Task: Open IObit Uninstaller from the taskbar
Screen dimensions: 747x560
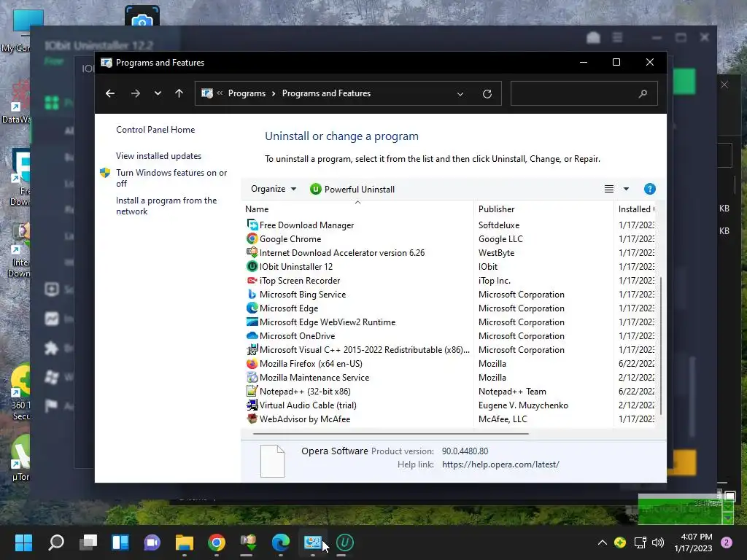Action: (x=345, y=542)
